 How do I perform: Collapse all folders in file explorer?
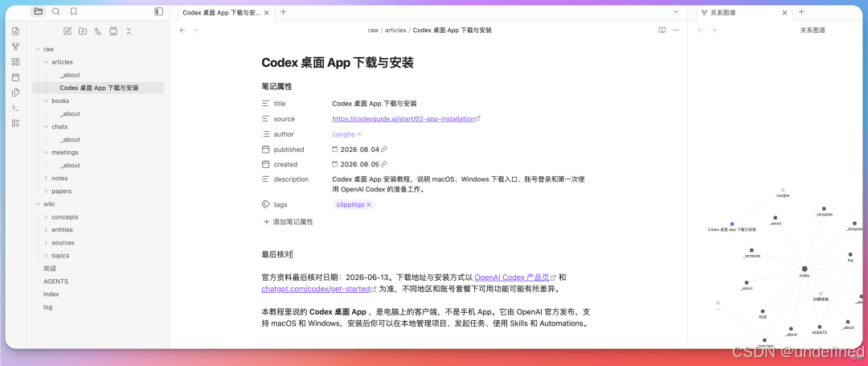(x=129, y=31)
